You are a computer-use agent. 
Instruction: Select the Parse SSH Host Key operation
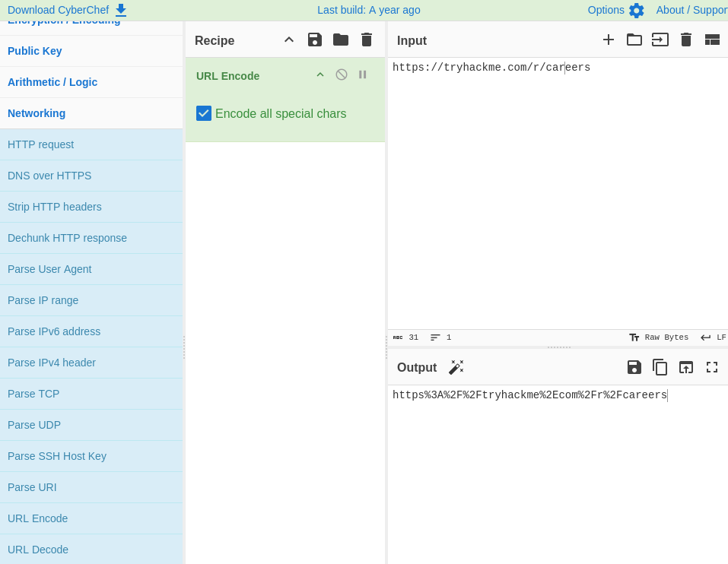point(91,456)
